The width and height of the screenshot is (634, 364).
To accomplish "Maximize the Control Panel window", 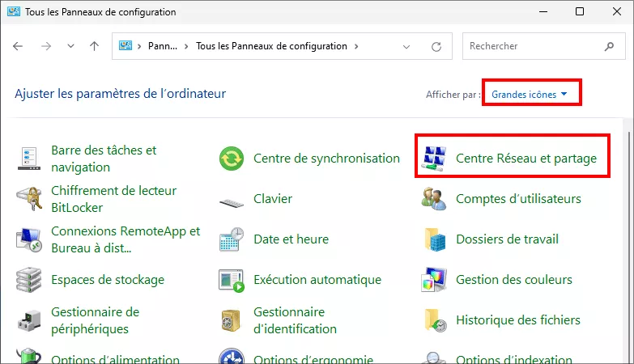I will click(x=580, y=11).
